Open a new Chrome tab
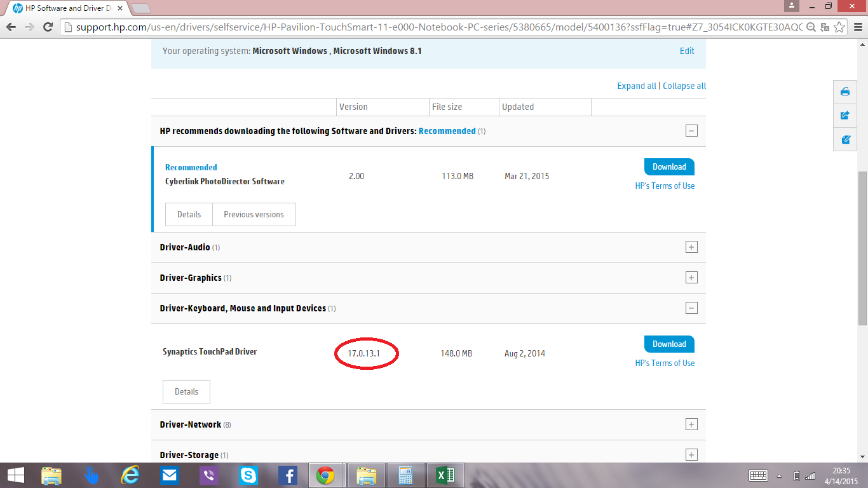The height and width of the screenshot is (488, 868). coord(141,8)
